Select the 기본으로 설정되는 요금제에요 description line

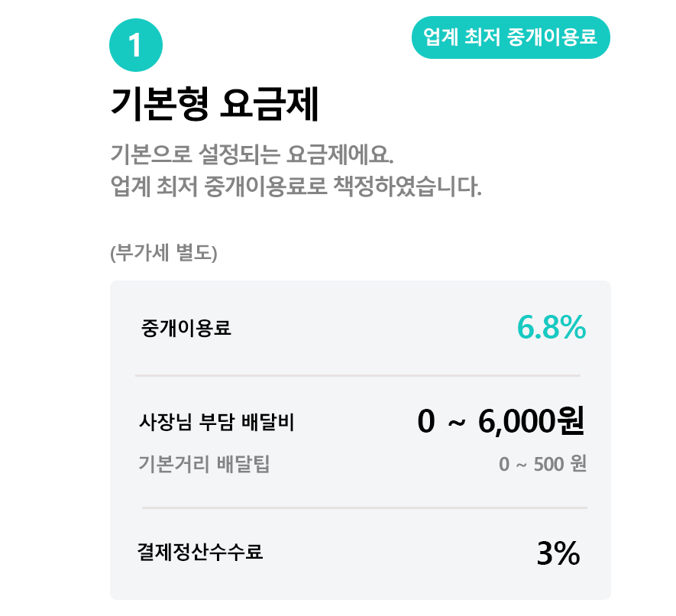click(251, 153)
